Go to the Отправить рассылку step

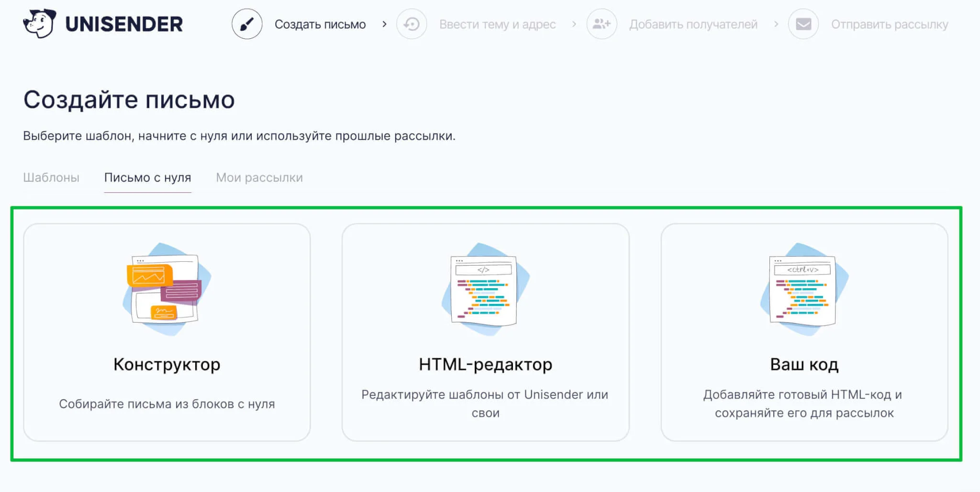[890, 24]
